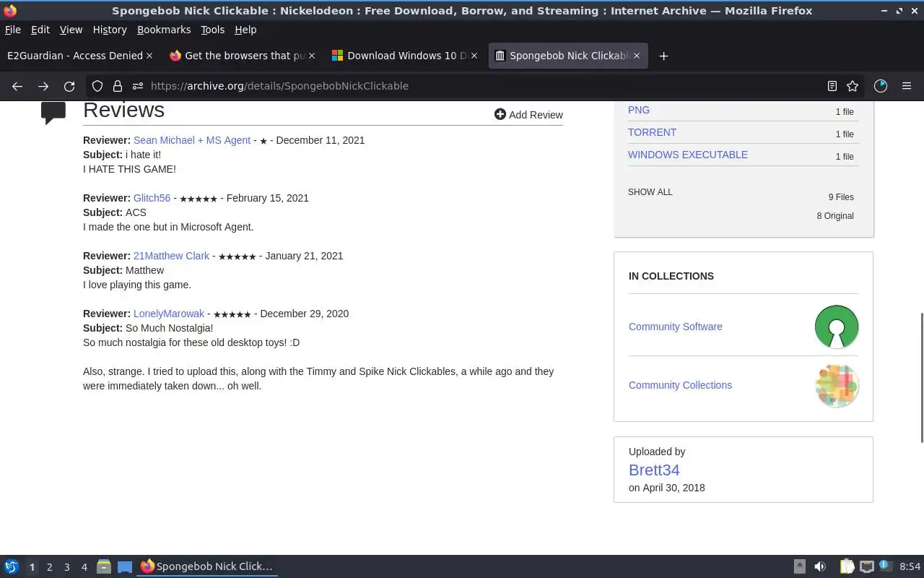Open the PNG download option
924x578 pixels.
639,110
